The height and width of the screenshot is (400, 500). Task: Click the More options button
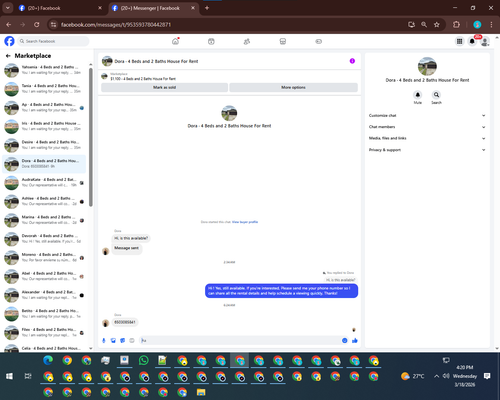pyautogui.click(x=293, y=87)
